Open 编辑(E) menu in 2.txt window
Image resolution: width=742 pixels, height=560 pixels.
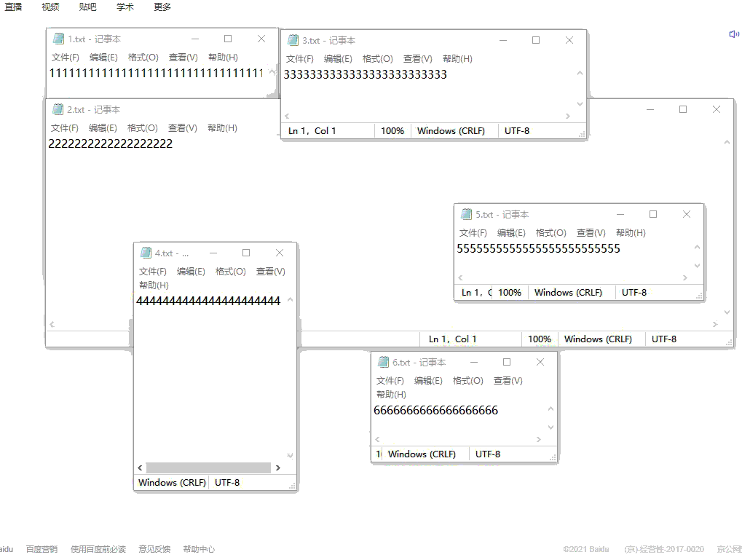103,128
